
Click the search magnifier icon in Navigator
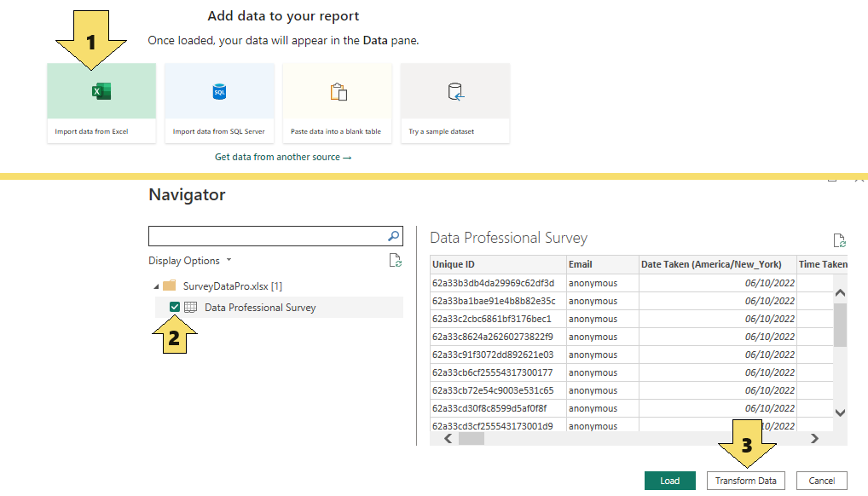(x=394, y=236)
